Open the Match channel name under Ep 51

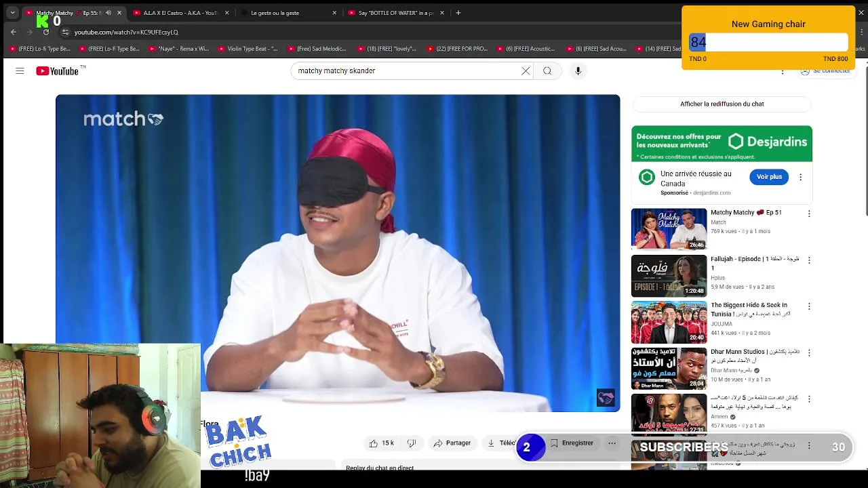[x=718, y=222]
